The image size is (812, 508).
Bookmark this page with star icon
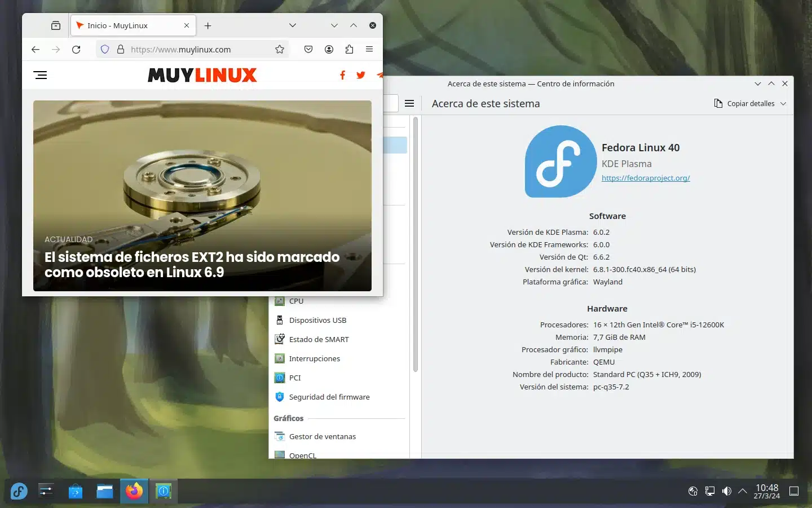[280, 50]
